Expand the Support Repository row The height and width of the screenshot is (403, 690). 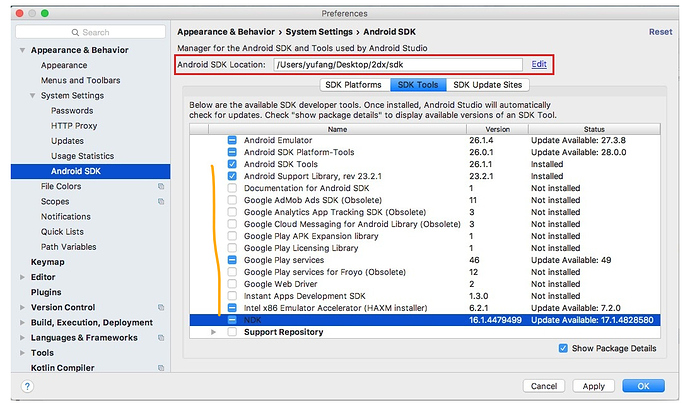(x=213, y=332)
